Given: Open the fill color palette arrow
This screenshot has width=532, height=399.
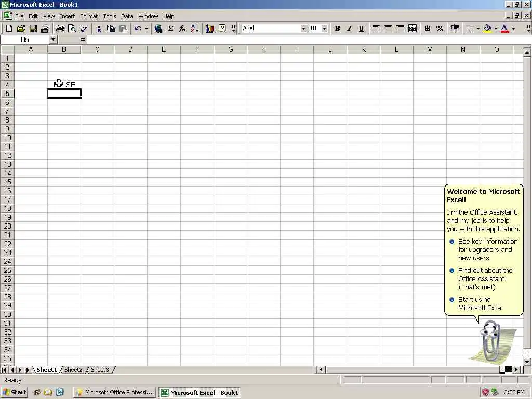Looking at the screenshot, I should [496, 29].
